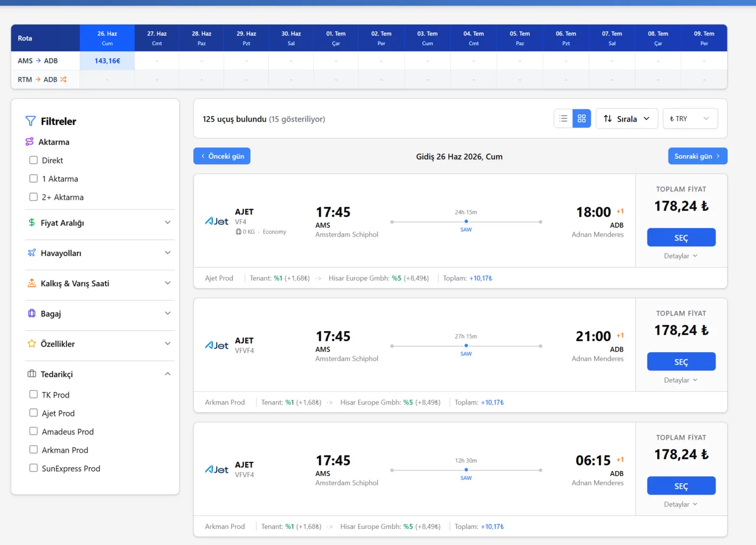Click the AJet logo on first flight

[x=217, y=221]
